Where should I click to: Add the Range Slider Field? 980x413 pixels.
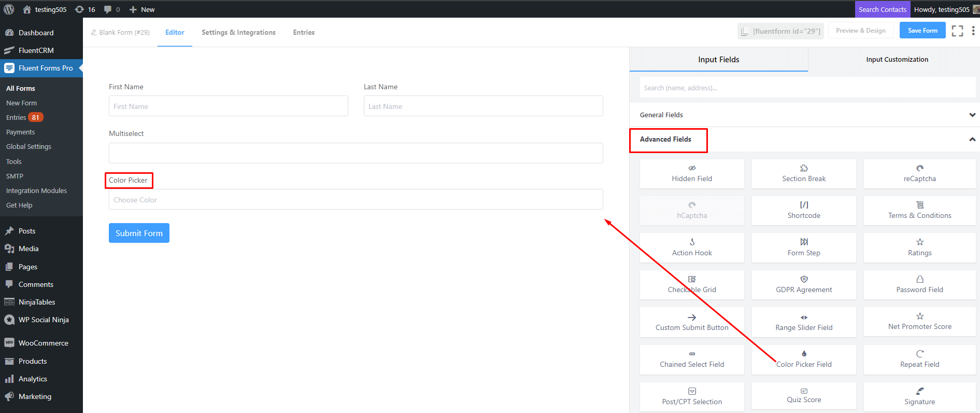tap(804, 322)
